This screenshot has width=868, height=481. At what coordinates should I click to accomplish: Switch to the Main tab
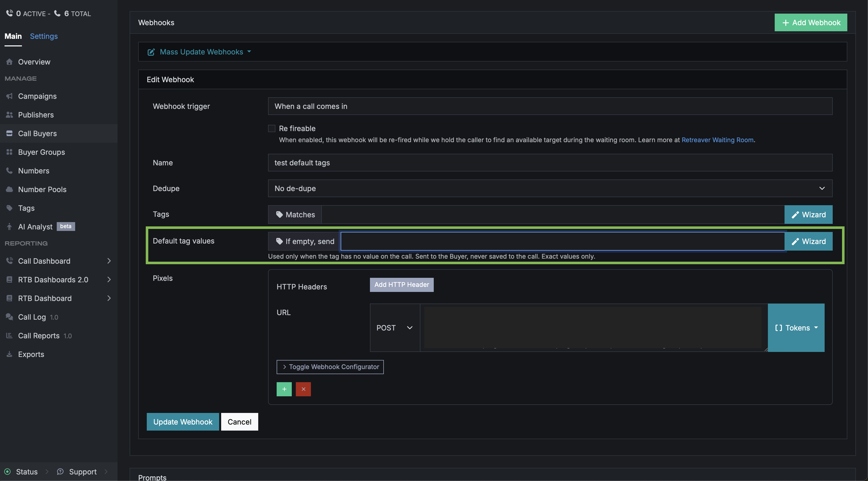point(13,36)
